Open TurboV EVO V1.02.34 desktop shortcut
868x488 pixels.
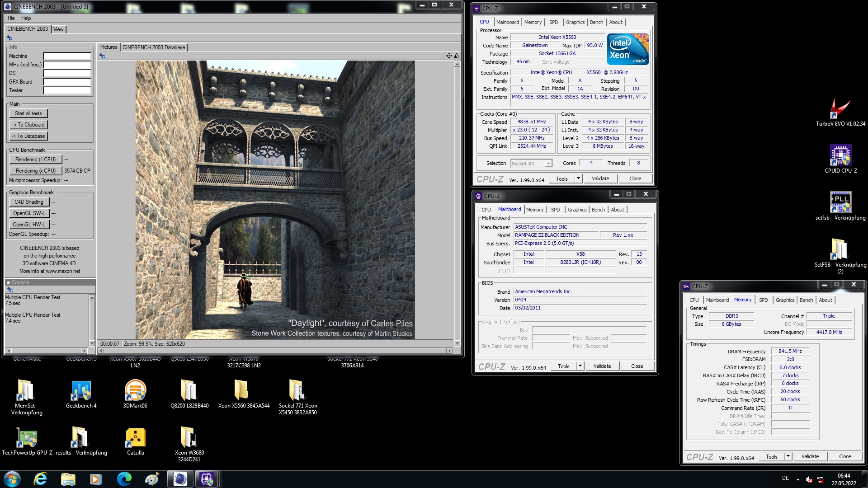pyautogui.click(x=840, y=113)
